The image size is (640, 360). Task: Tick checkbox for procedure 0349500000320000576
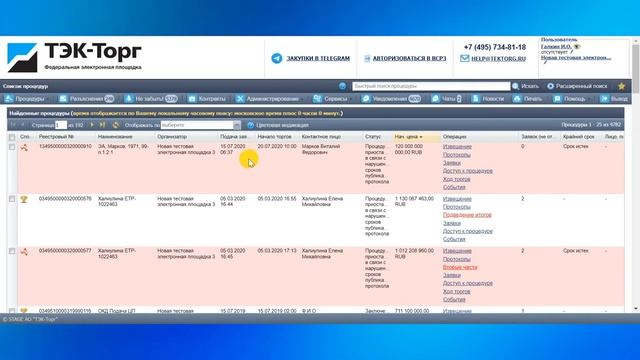[12, 199]
